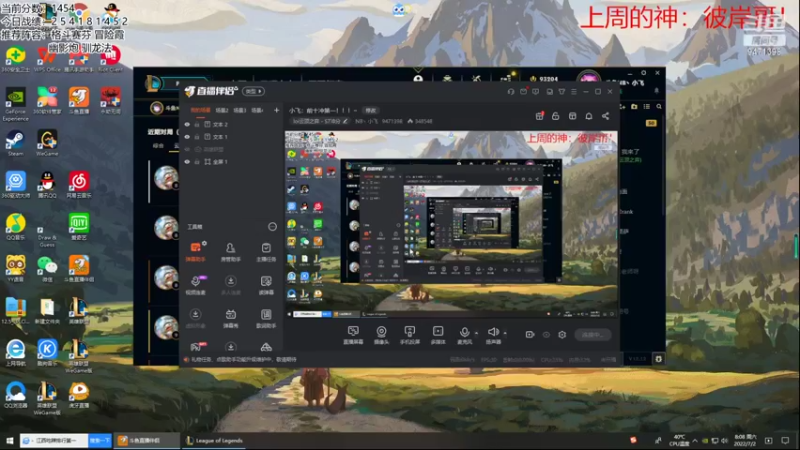This screenshot has width=800, height=450.
Task: Click the taskbar browser search box
Action: tap(55, 440)
